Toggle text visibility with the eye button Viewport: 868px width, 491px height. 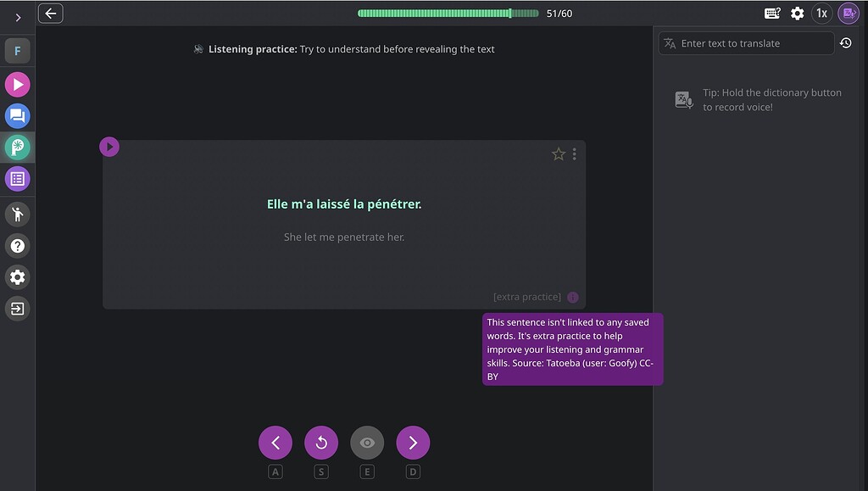click(x=367, y=443)
